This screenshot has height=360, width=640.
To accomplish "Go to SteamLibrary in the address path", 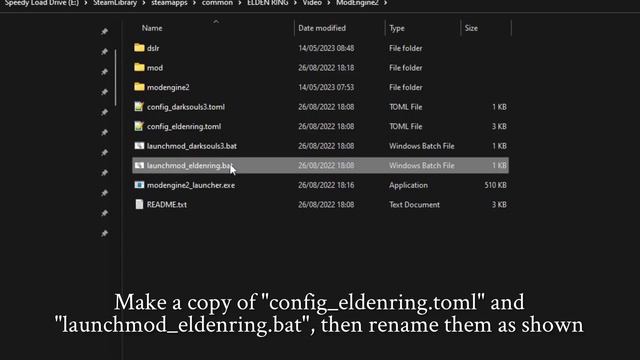I will pos(115,3).
